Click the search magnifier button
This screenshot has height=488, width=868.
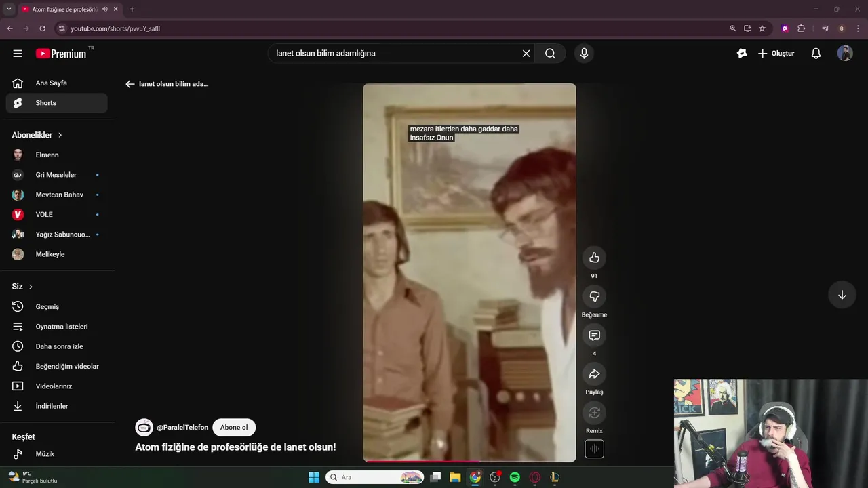[550, 54]
